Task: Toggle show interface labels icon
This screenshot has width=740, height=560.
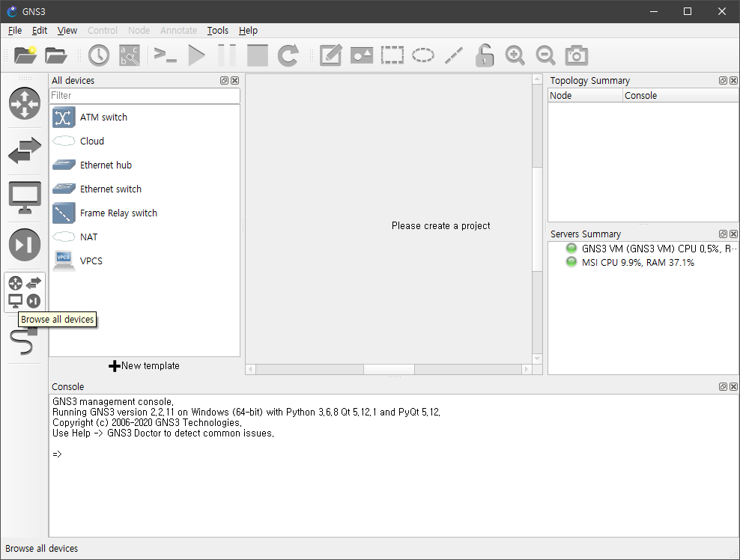Action: point(130,55)
